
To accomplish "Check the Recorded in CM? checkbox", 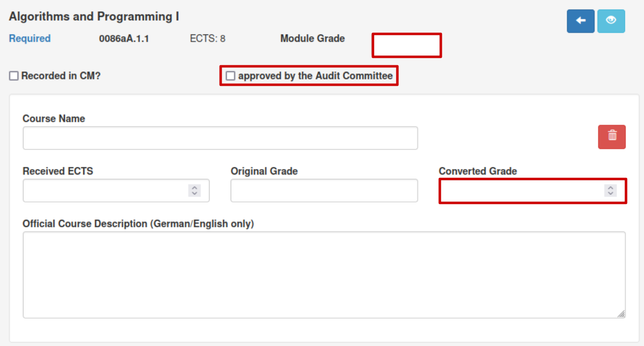I will point(14,76).
